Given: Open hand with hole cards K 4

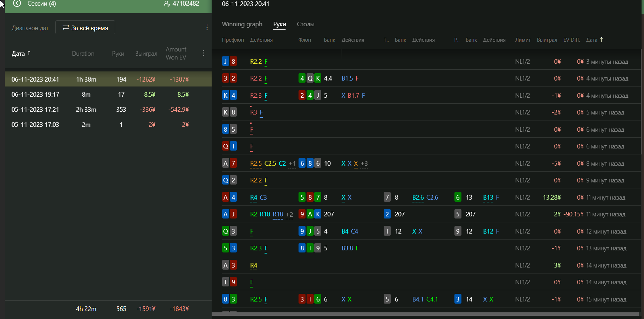Looking at the screenshot, I should pos(431,96).
